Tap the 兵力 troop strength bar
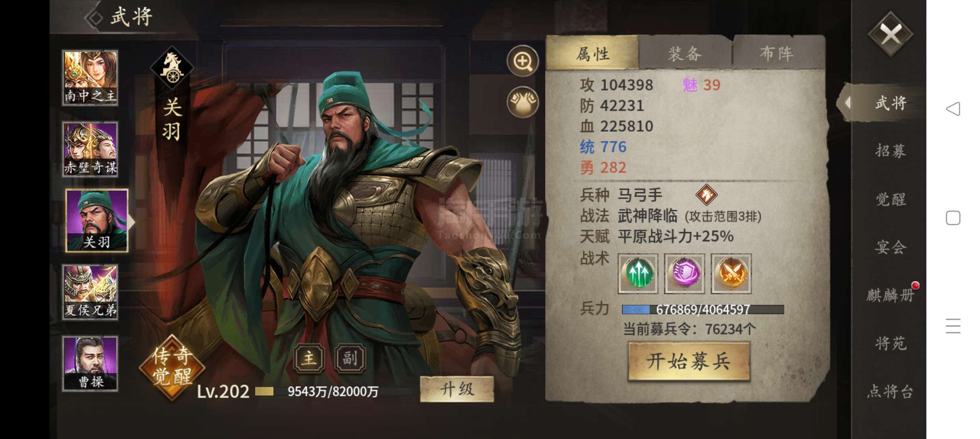The width and height of the screenshot is (980, 439). coord(703,309)
